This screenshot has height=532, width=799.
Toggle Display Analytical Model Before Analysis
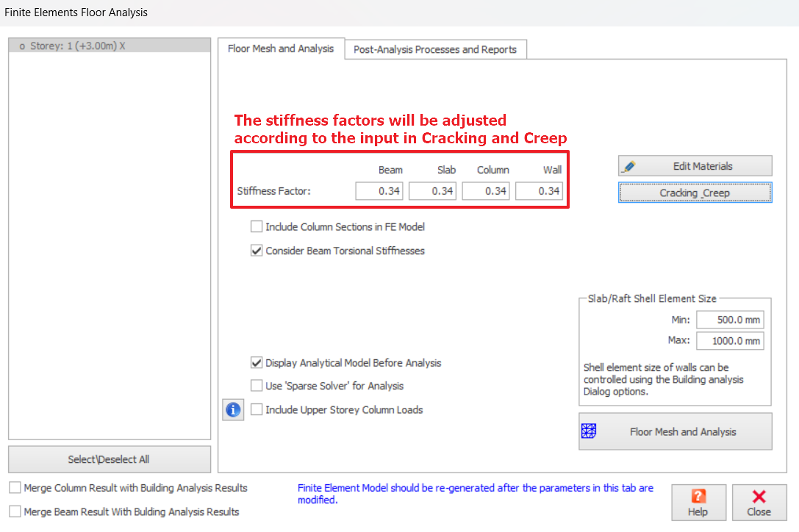click(x=257, y=363)
